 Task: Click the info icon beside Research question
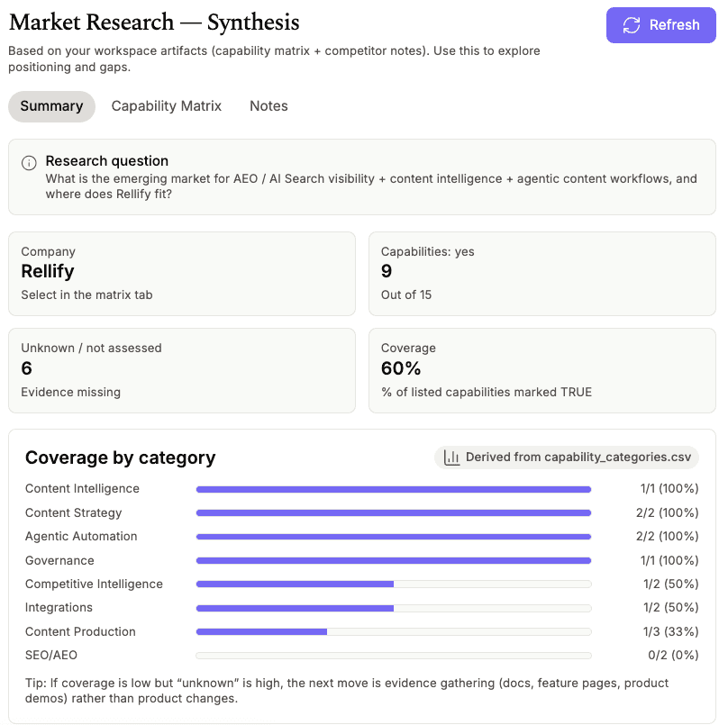[x=29, y=163]
